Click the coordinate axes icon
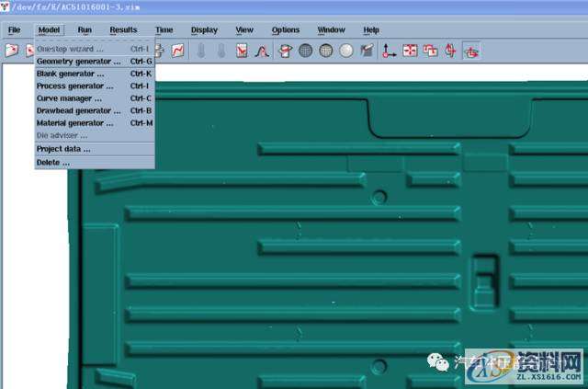Viewport: 588px width, 389px height. (390, 51)
